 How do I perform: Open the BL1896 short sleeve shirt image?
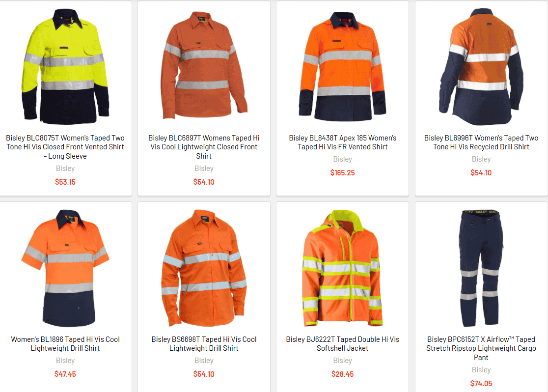65,268
